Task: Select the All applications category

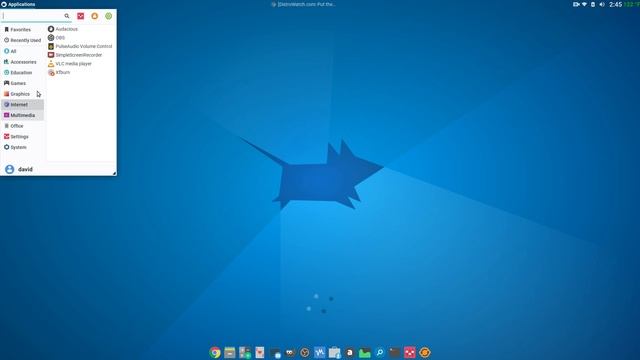Action: (22, 51)
